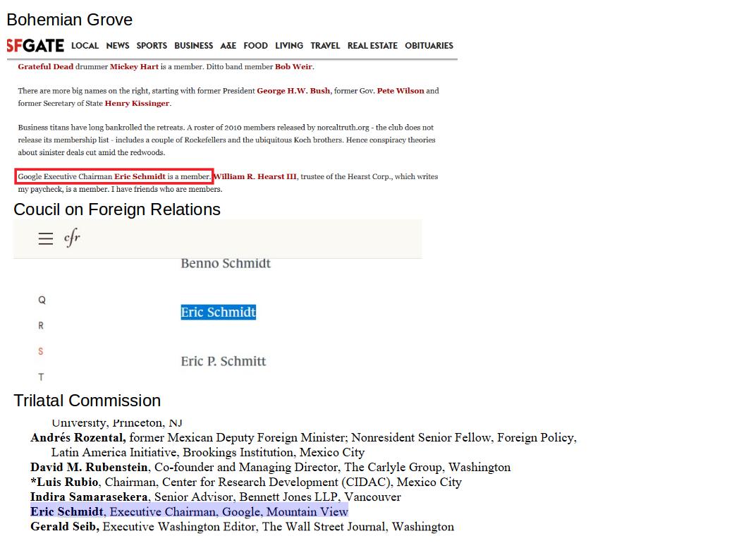Click 'The Wall Street Journal, Washington' text
The width and height of the screenshot is (746, 560).
click(357, 527)
